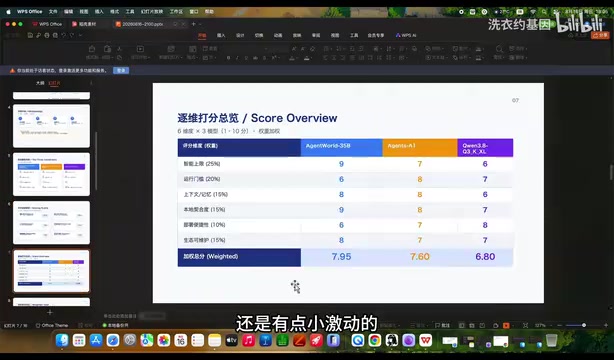Click the Office Theme status bar label
The image size is (614, 360).
(52, 326)
